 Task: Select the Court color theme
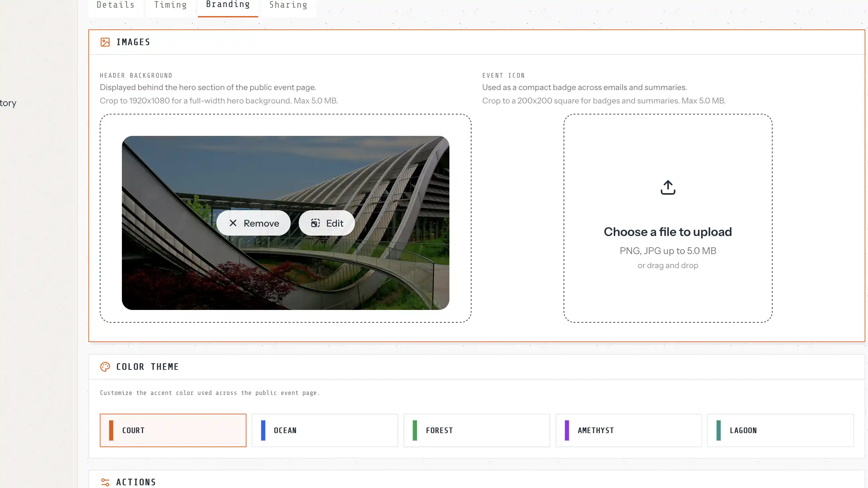coord(173,430)
